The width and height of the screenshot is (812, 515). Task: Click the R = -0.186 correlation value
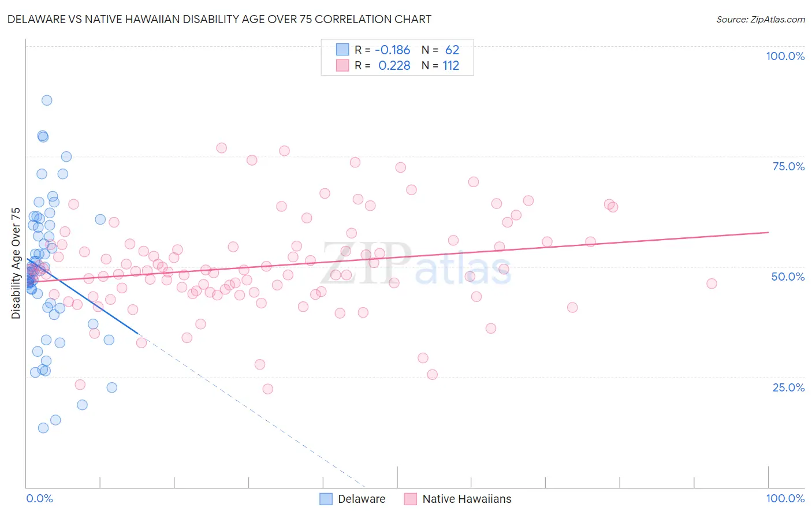(382, 50)
